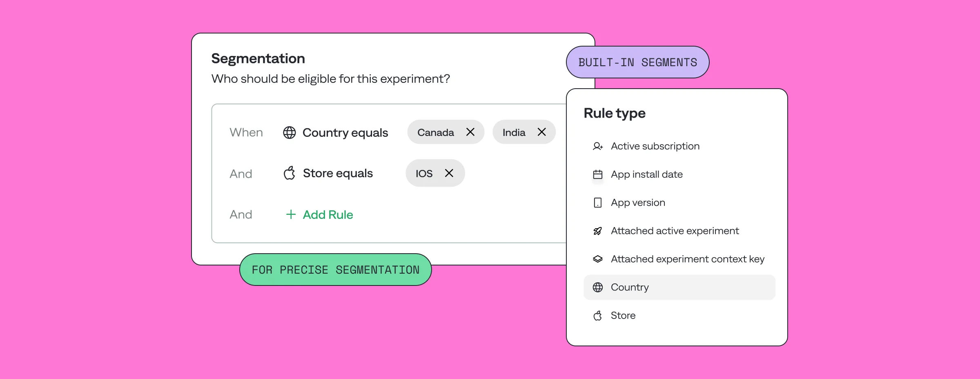This screenshot has height=379, width=980.
Task: Select Country from the Rule type list
Action: tap(629, 287)
